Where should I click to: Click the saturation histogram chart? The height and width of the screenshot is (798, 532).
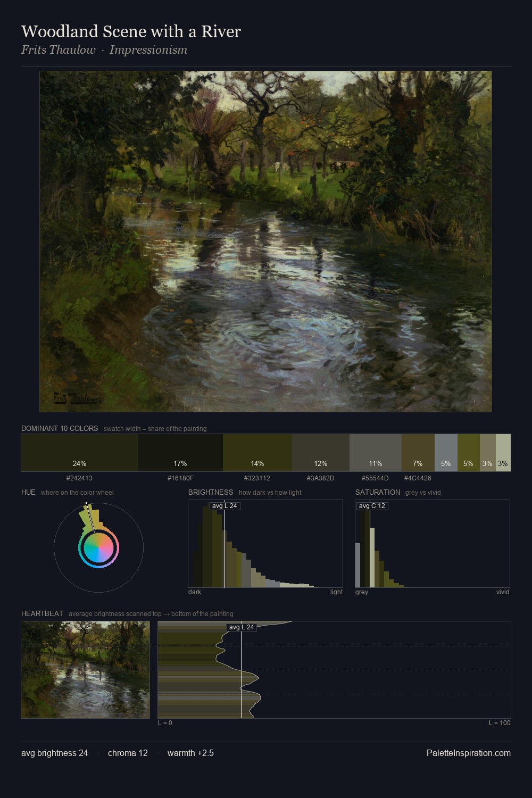click(433, 544)
